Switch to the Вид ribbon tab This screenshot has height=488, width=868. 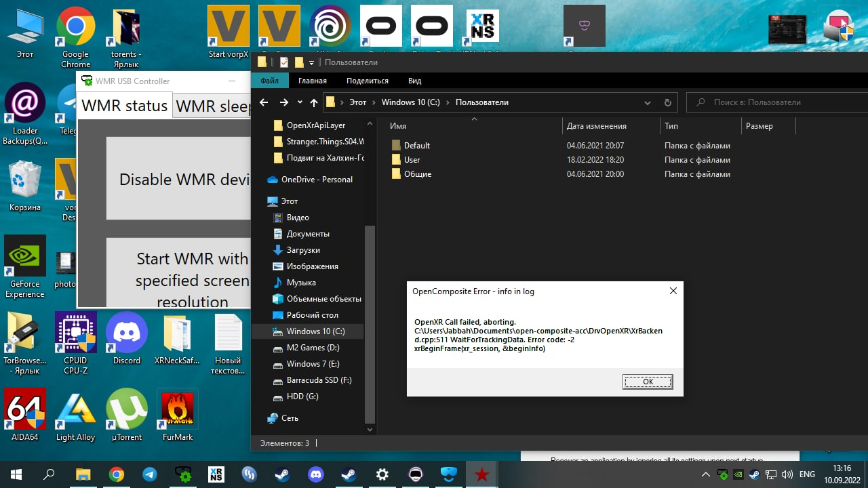[x=414, y=81]
